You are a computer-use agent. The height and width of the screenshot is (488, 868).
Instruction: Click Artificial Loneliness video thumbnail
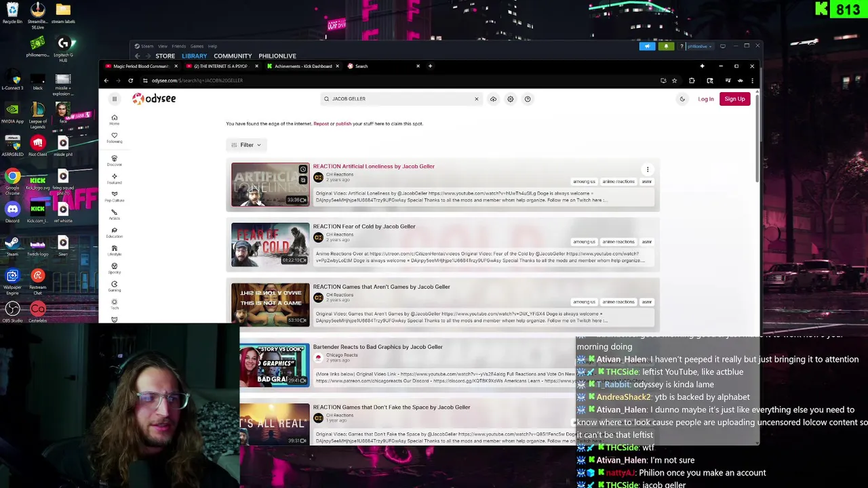[270, 184]
